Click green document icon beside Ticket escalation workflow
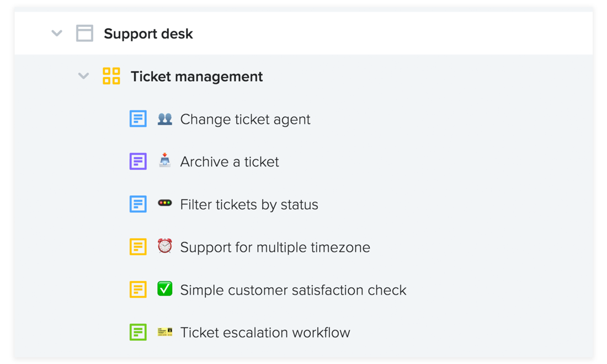 pyautogui.click(x=138, y=332)
